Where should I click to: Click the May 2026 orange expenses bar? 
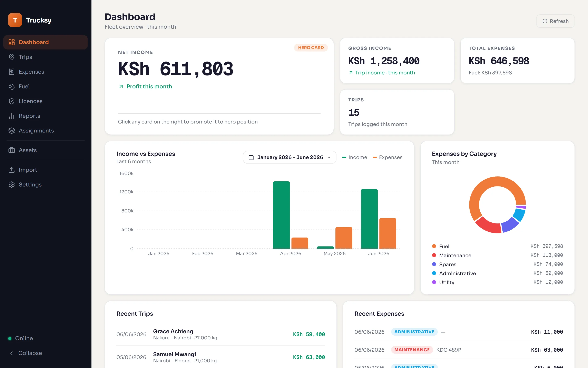point(344,238)
